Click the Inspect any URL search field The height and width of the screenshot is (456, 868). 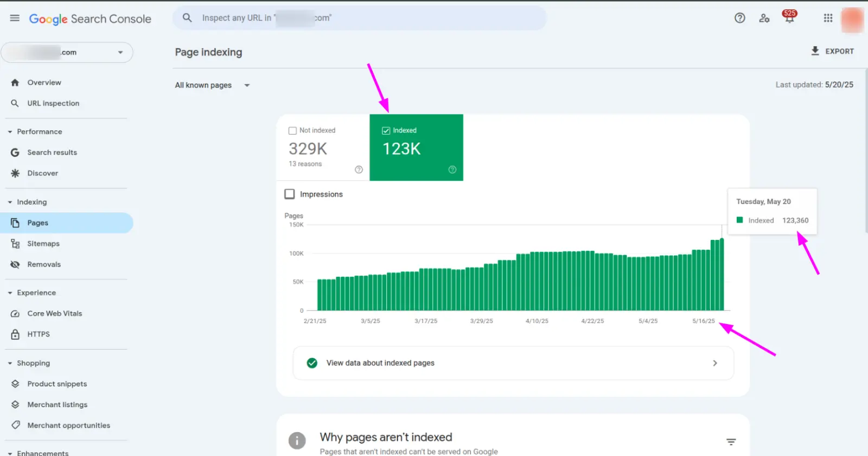pyautogui.click(x=360, y=18)
